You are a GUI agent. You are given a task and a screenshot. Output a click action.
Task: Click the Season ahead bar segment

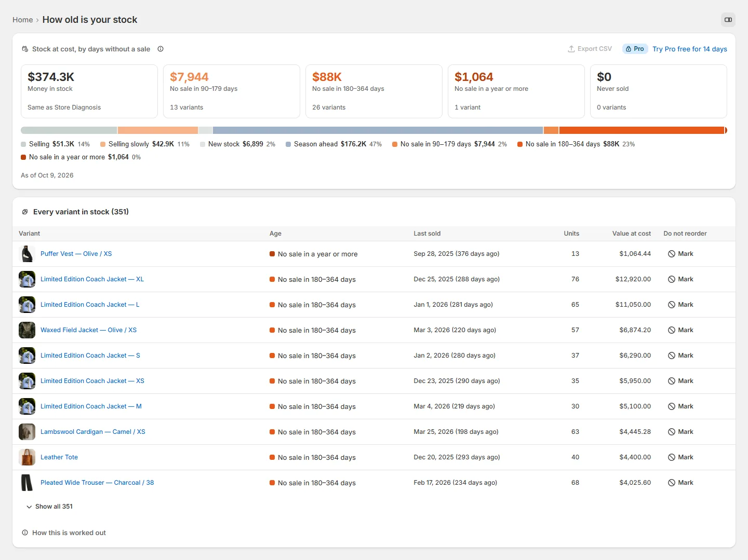click(x=378, y=130)
